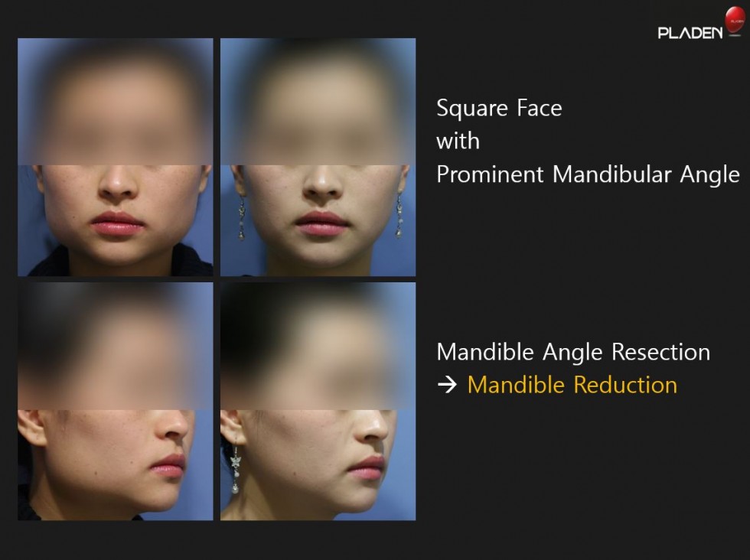Click the Square Face title line
The height and width of the screenshot is (560, 750).
(x=499, y=109)
